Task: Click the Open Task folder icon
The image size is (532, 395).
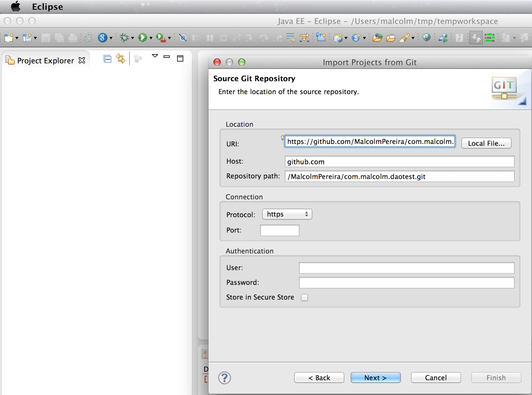Action: coord(391,38)
